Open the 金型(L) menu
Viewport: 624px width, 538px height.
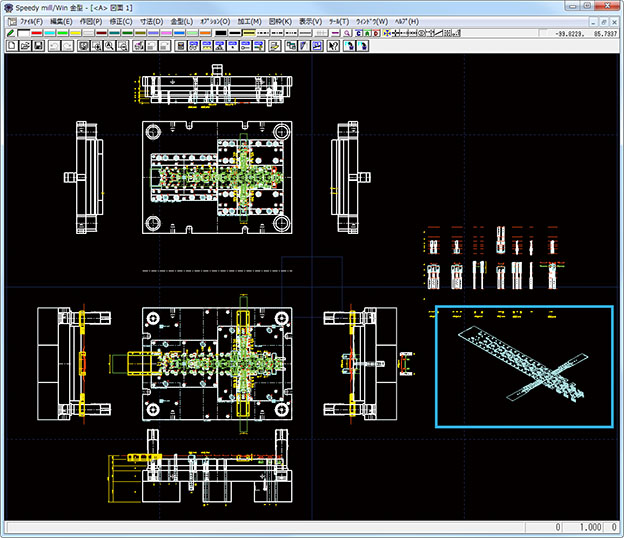click(183, 20)
